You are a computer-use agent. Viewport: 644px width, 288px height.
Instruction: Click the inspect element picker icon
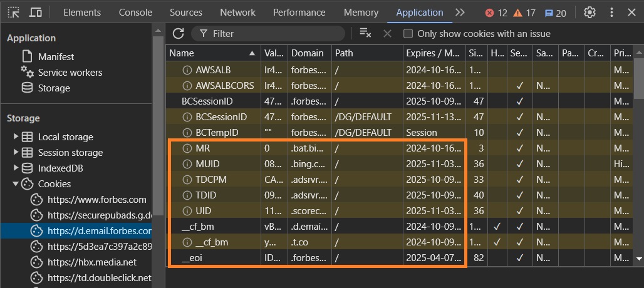pos(13,13)
